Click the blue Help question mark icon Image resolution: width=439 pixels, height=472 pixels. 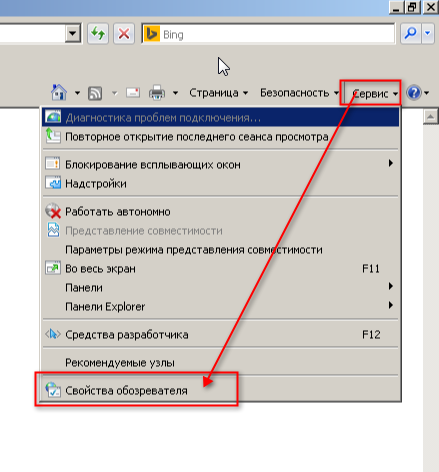tap(414, 93)
